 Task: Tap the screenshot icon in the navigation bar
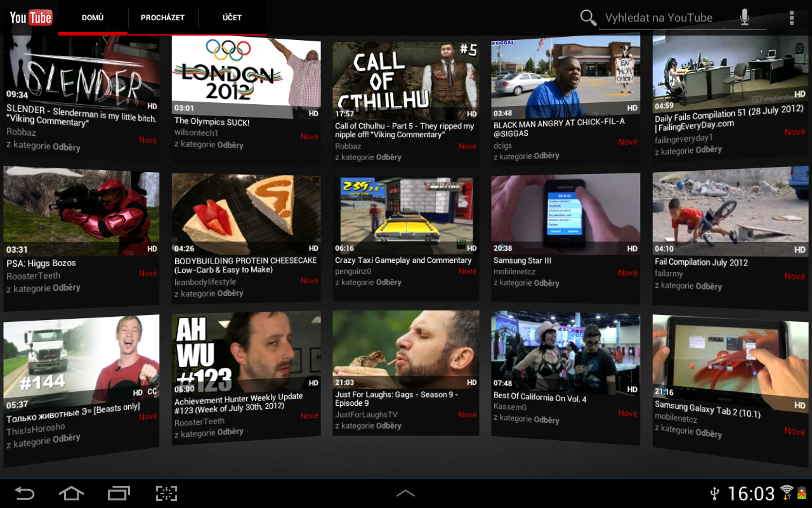point(166,493)
